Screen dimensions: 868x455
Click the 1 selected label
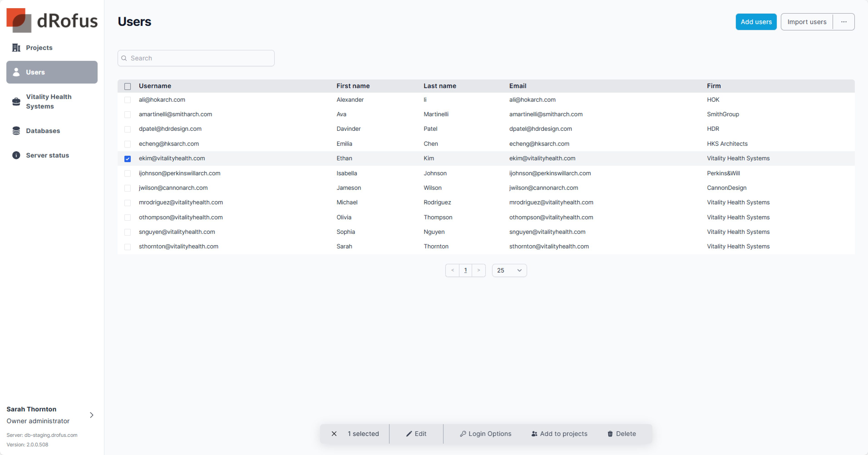[x=363, y=434]
